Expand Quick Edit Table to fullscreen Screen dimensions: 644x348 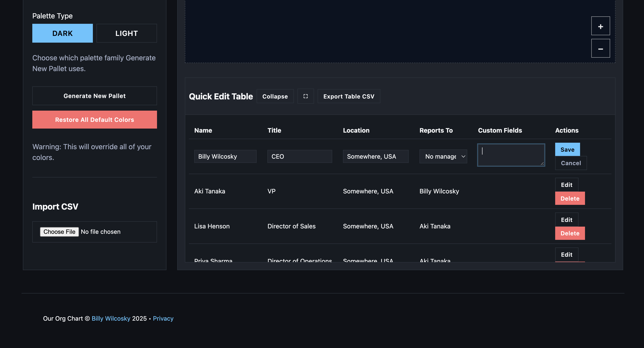306,96
